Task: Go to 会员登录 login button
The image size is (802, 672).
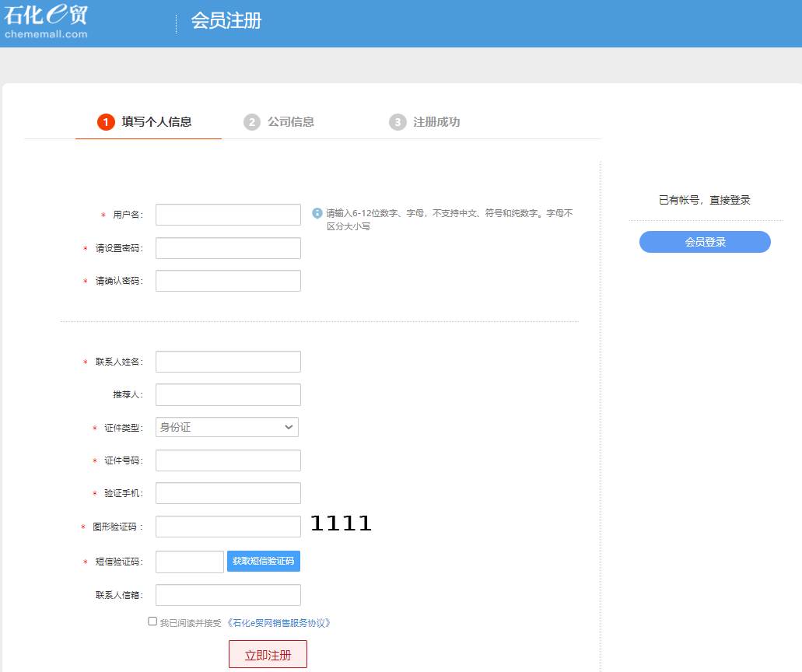Action: [x=705, y=242]
